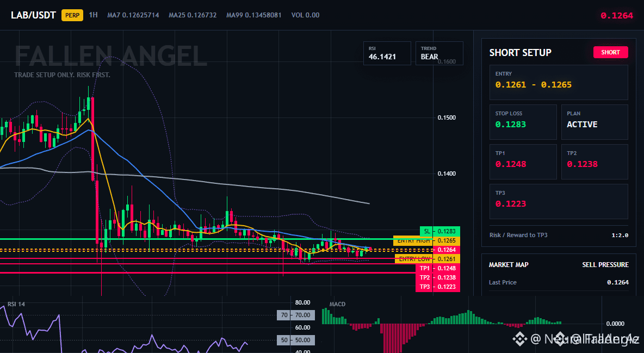Click the 0.1400 price axis label
Image resolution: width=644 pixels, height=353 pixels.
coord(447,174)
